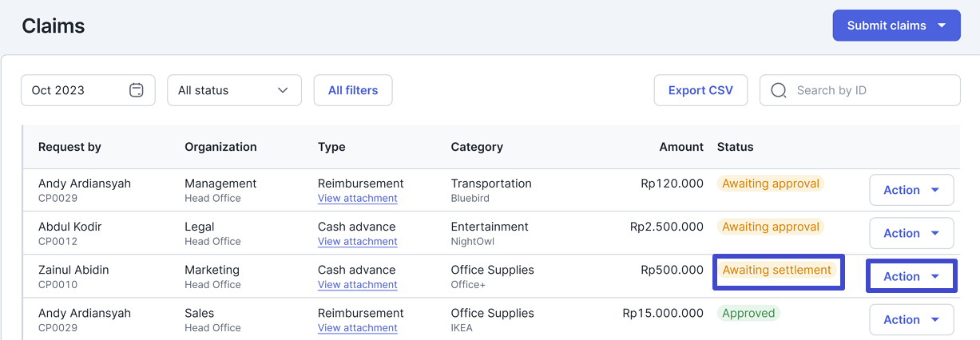Open the Action dropdown for Zainul Abidin

(x=911, y=276)
